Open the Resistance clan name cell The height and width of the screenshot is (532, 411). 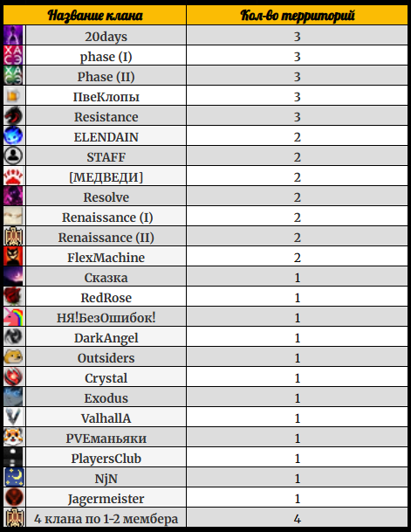(106, 116)
